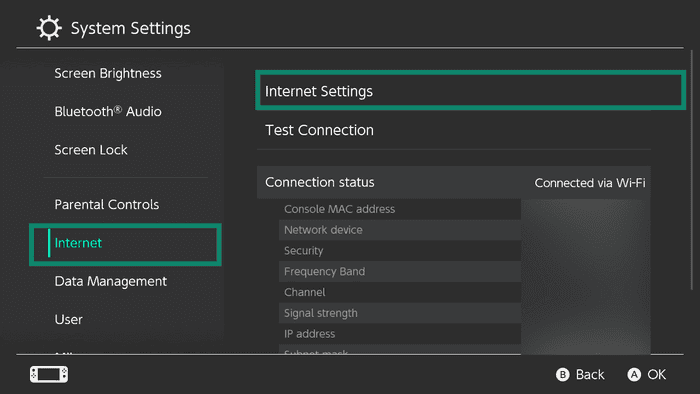
Task: Click the Security row
Action: tap(400, 251)
